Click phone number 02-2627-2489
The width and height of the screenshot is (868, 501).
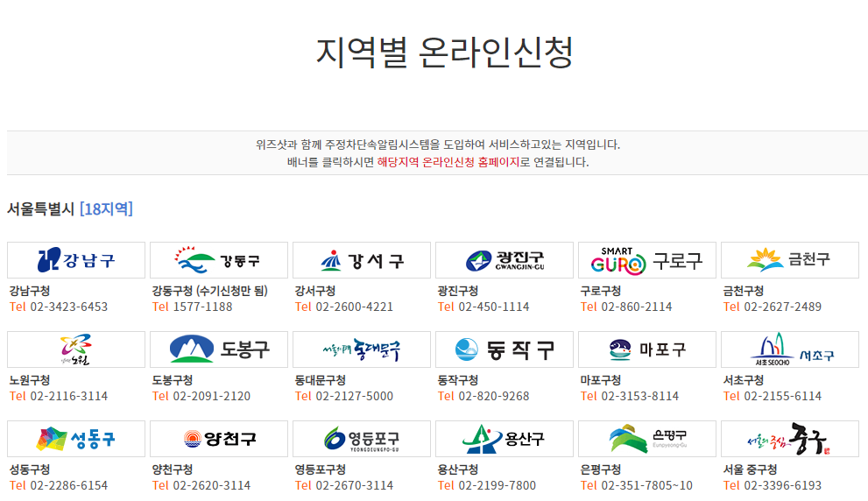pos(783,307)
